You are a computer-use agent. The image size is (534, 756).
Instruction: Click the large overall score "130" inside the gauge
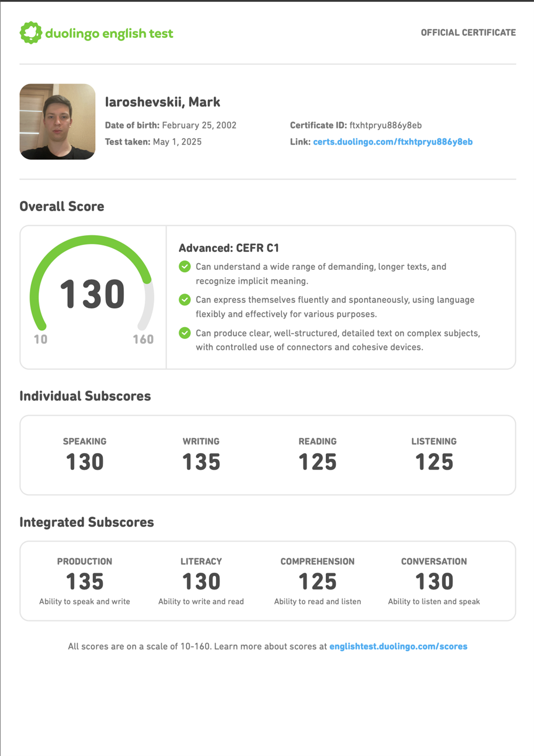point(92,294)
